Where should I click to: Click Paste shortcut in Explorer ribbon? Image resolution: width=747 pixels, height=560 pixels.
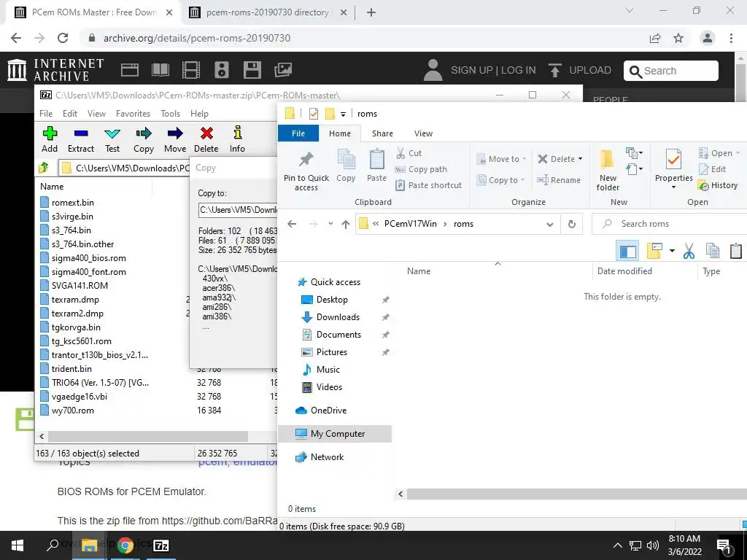(428, 185)
